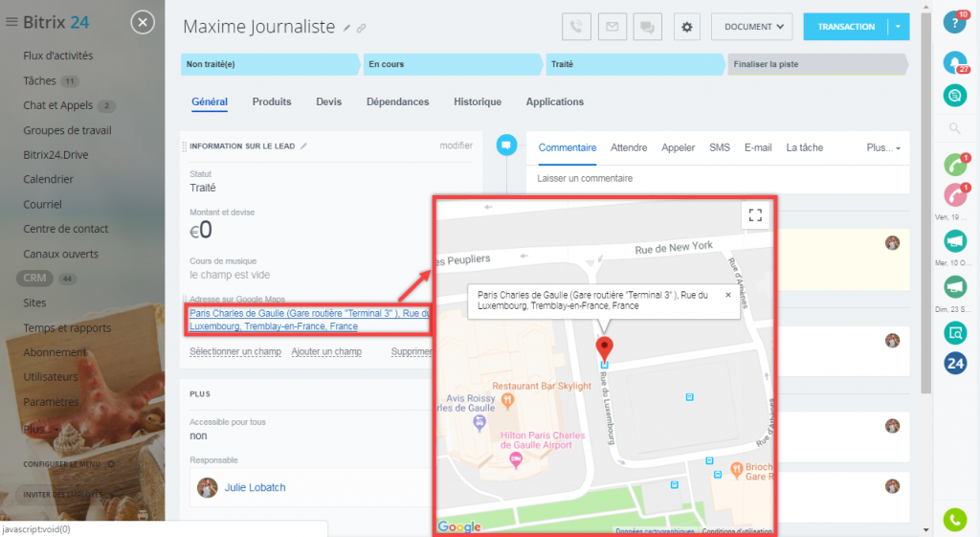Switch to the Général tab
Image resolution: width=980 pixels, height=537 pixels.
click(x=210, y=101)
